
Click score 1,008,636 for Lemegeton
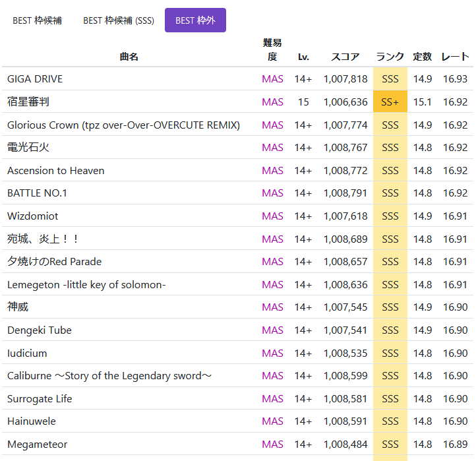[345, 285]
